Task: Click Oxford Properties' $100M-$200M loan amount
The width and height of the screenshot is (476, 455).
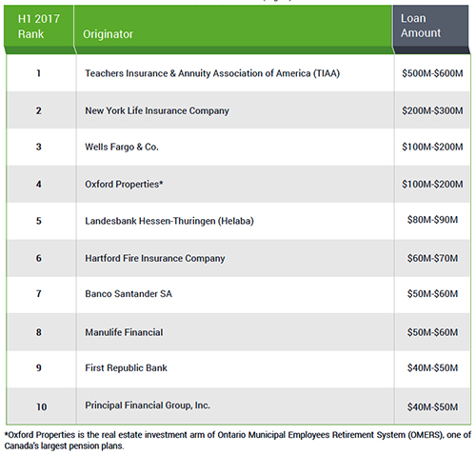Action: pyautogui.click(x=432, y=184)
